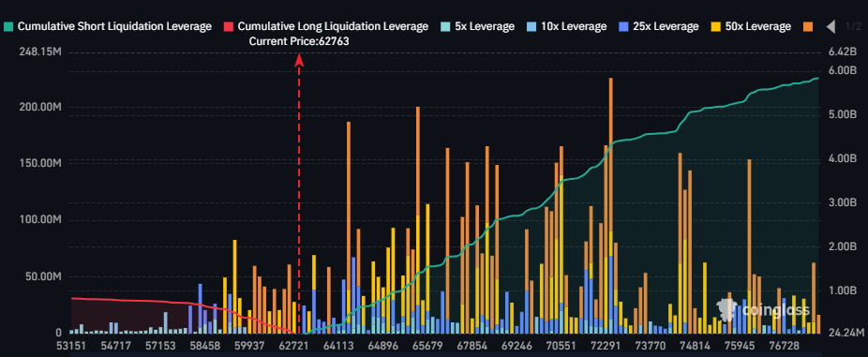Click x-axis price label 53151

[x=72, y=347]
